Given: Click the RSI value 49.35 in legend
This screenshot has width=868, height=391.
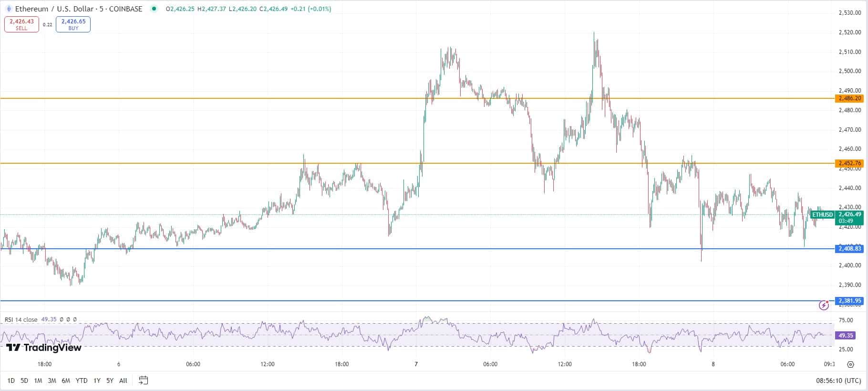Looking at the screenshot, I should point(49,319).
